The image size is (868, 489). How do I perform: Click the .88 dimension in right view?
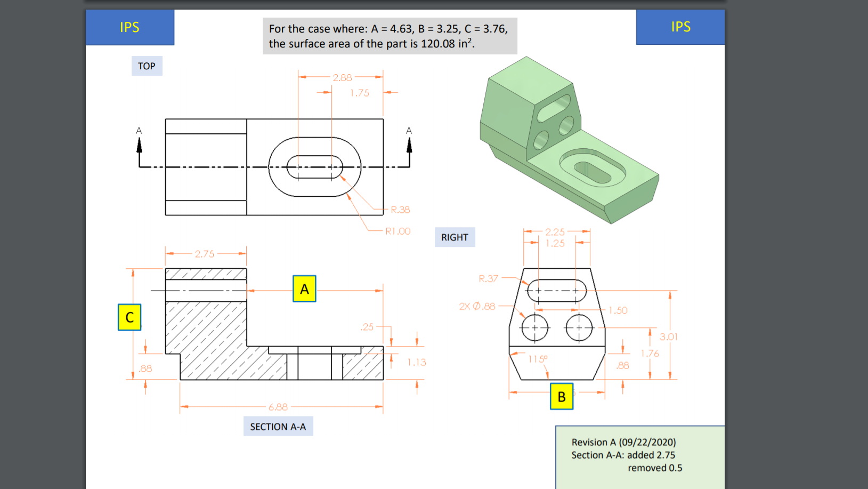[x=622, y=365]
